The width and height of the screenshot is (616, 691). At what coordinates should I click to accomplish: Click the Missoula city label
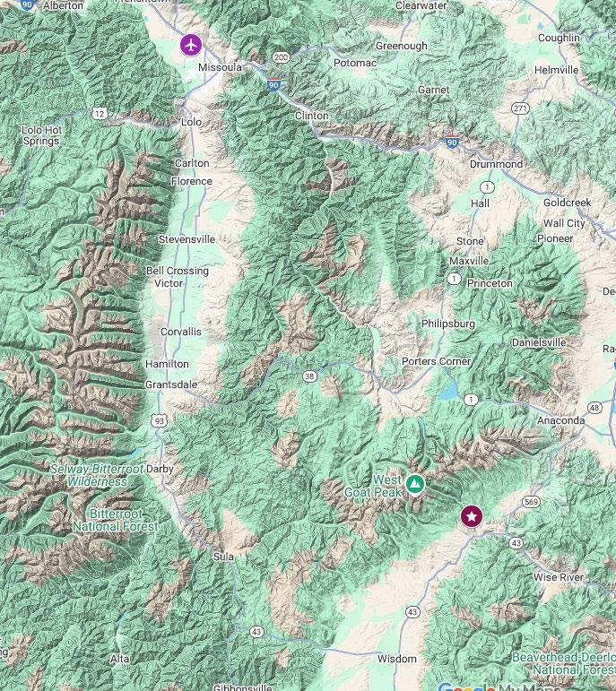220,67
